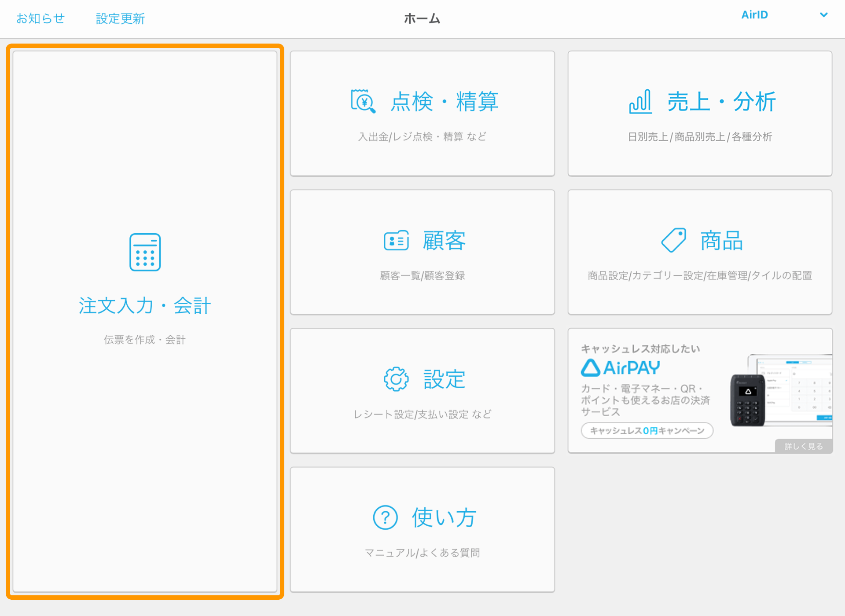The width and height of the screenshot is (845, 616).
Task: Click the receipt magnifier icon for 点検・精算
Action: click(363, 101)
